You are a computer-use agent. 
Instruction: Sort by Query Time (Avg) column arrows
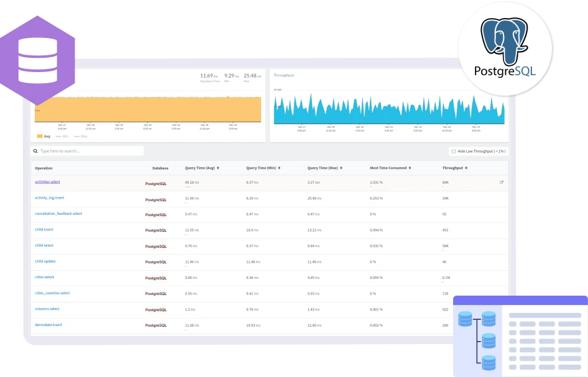pos(218,168)
